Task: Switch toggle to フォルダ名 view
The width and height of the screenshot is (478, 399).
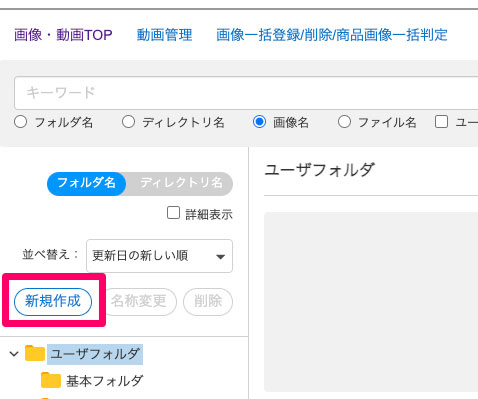Action: 87,183
